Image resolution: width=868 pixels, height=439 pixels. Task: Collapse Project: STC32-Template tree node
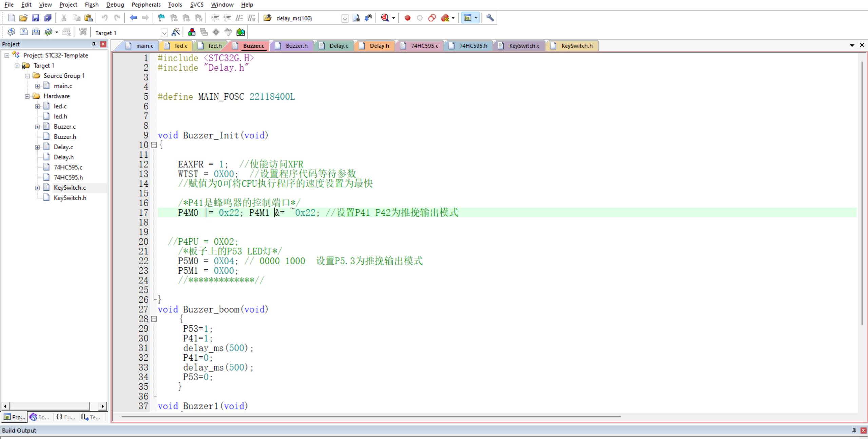pos(7,55)
